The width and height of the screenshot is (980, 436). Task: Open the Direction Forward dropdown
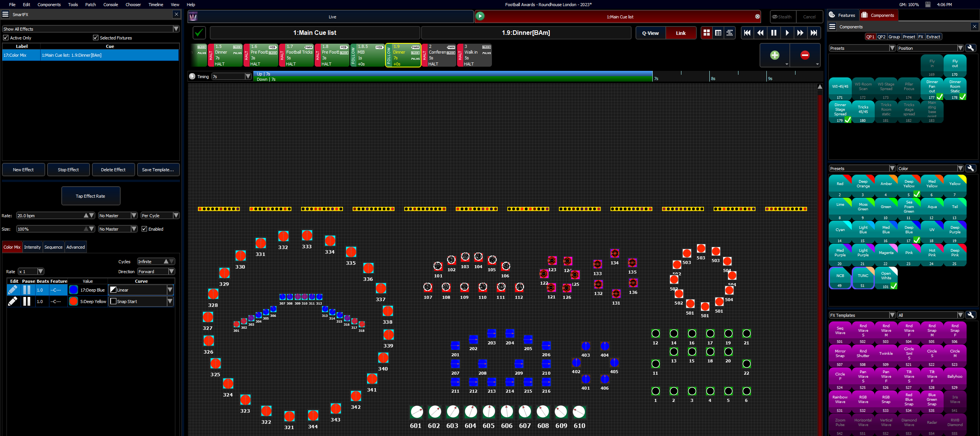click(171, 272)
